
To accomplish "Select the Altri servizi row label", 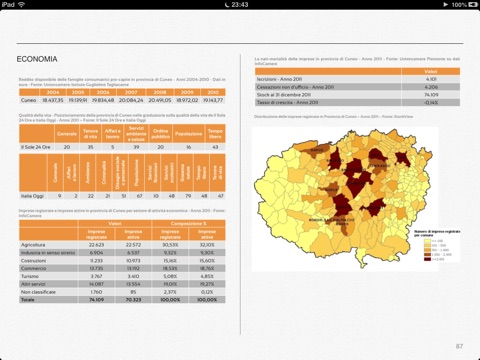I will click(x=33, y=284).
